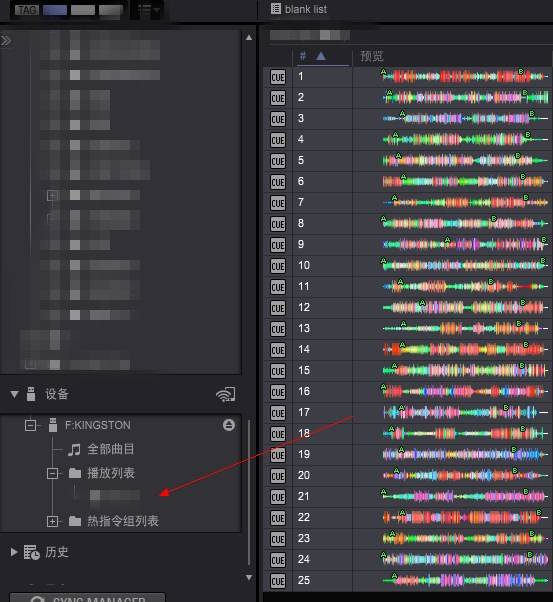Toggle the TAG filter button

click(27, 10)
